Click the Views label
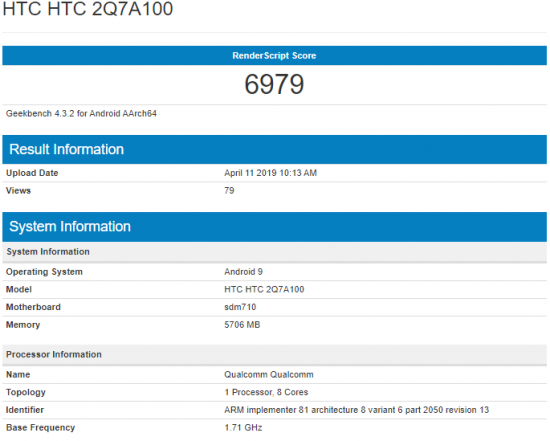This screenshot has width=550, height=441. coord(18,191)
